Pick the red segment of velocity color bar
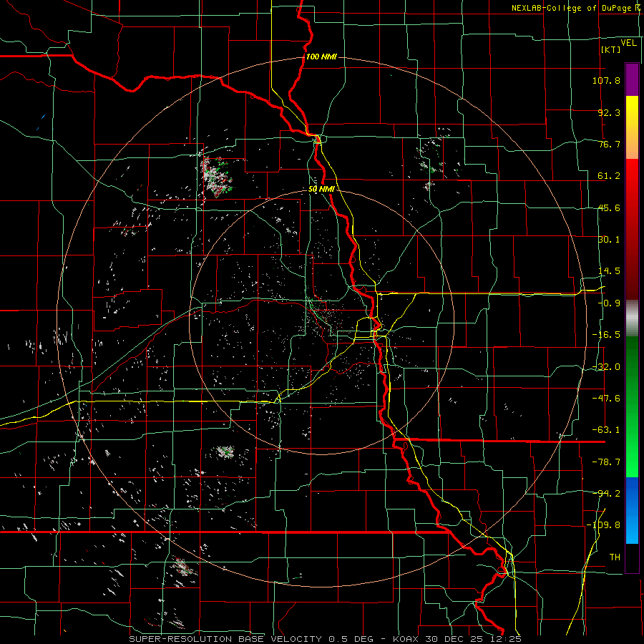Image resolution: width=644 pixels, height=644 pixels. [632, 229]
